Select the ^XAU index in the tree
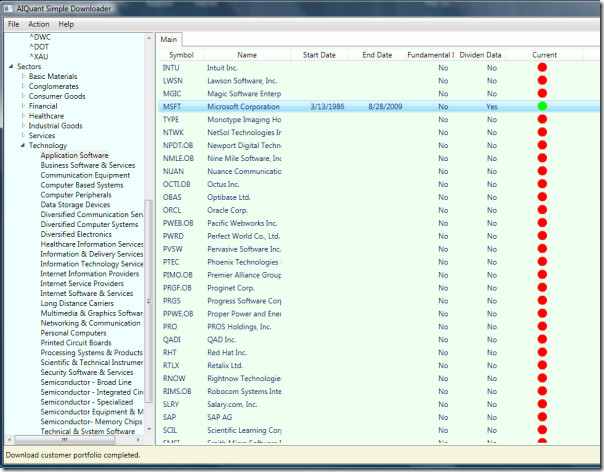The width and height of the screenshot is (604, 472). (39, 57)
